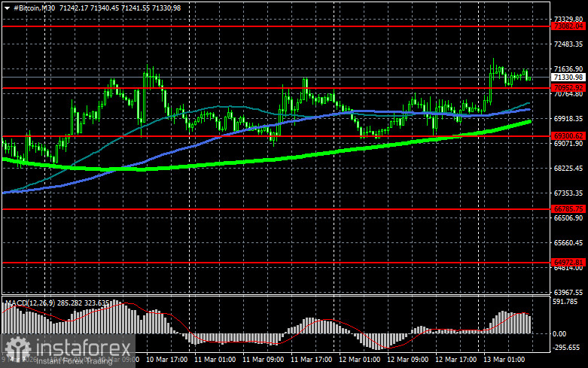Click the MACD zero level 0.00
Image resolution: width=588 pixels, height=368 pixels.
(x=559, y=334)
